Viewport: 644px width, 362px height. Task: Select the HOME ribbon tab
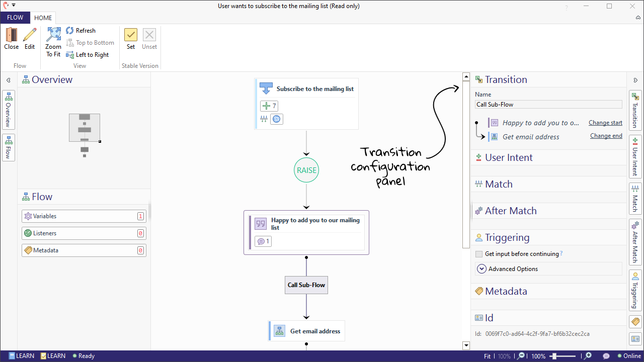(x=43, y=18)
